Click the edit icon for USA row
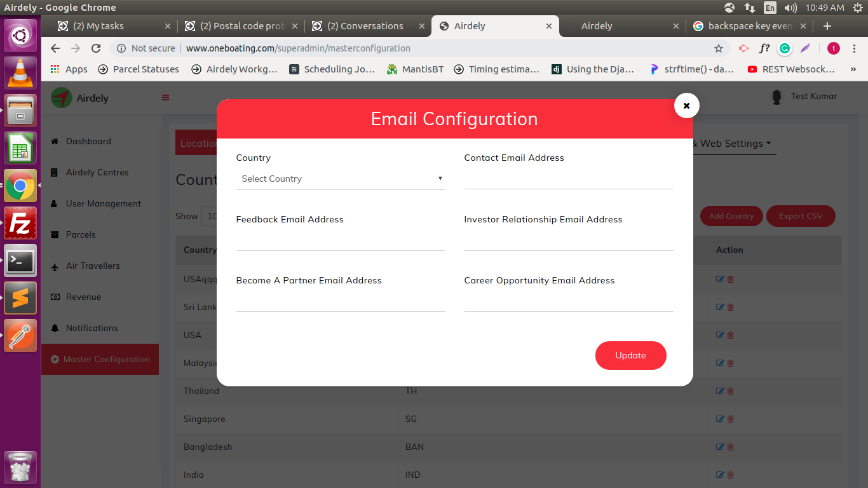Image resolution: width=868 pixels, height=488 pixels. (x=720, y=335)
